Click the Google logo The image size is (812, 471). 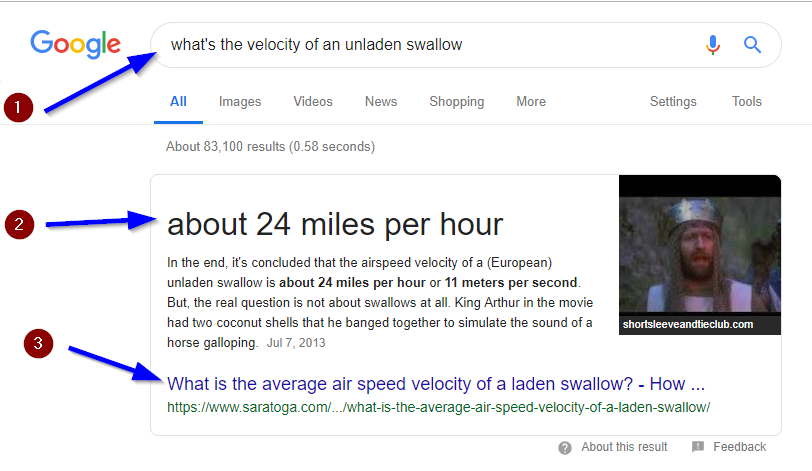click(x=76, y=44)
